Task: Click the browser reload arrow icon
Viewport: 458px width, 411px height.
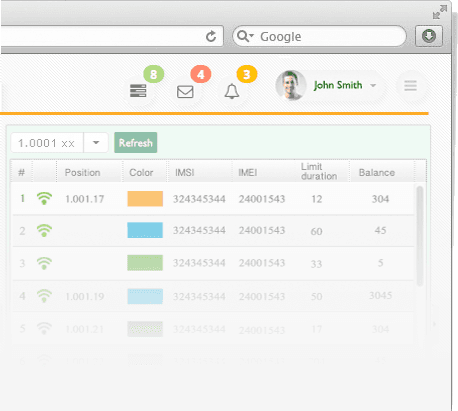Action: pyautogui.click(x=211, y=36)
